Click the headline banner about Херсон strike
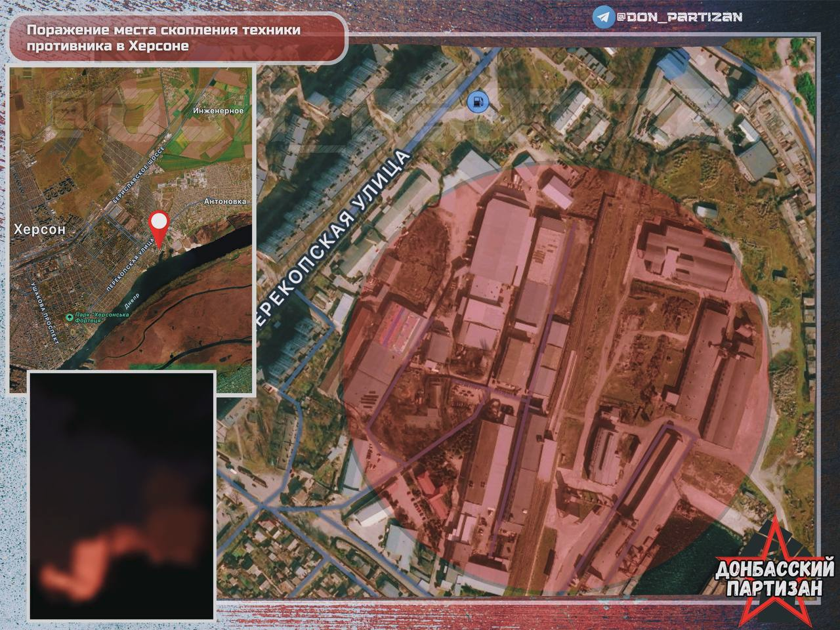The height and width of the screenshot is (630, 840). click(x=177, y=38)
